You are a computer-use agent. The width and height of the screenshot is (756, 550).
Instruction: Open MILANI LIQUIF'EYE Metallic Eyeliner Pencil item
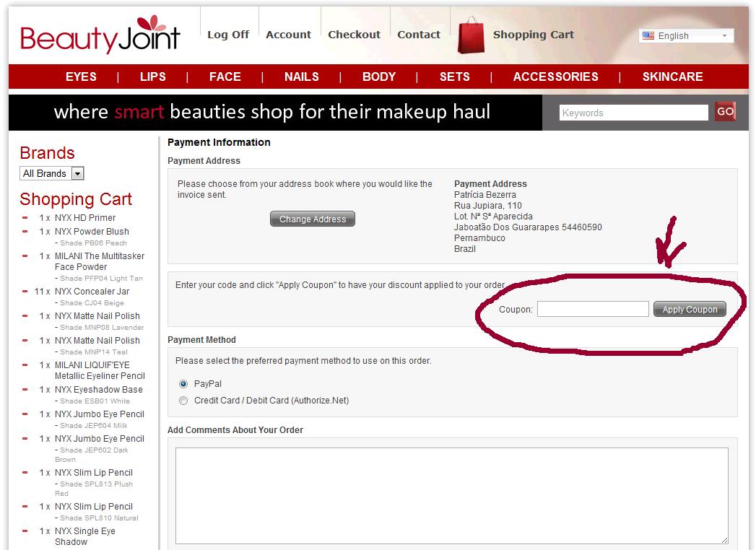100,370
